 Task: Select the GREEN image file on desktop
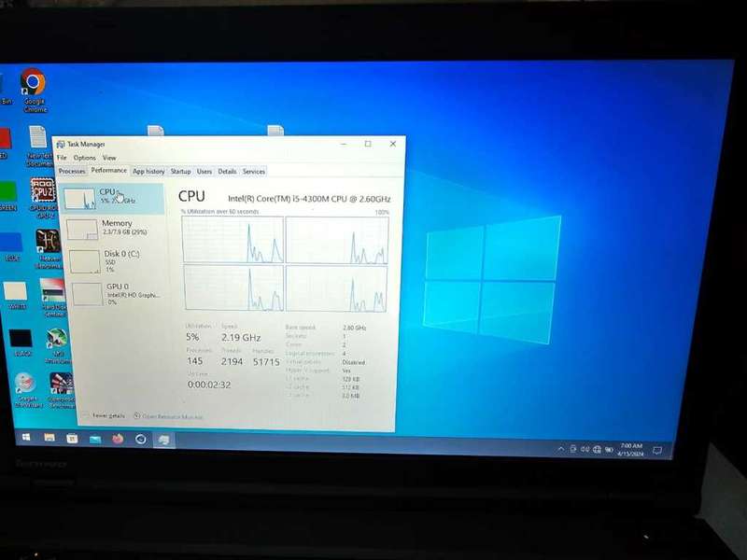click(7, 196)
